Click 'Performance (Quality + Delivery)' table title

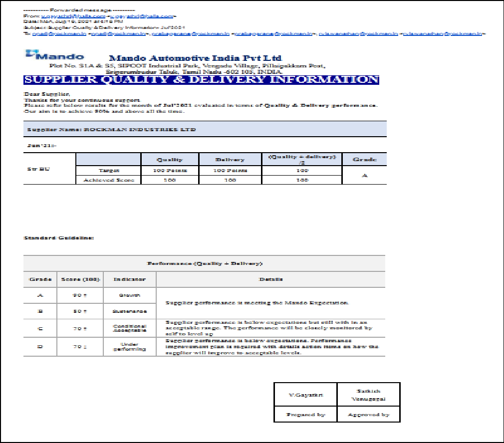tap(205, 263)
